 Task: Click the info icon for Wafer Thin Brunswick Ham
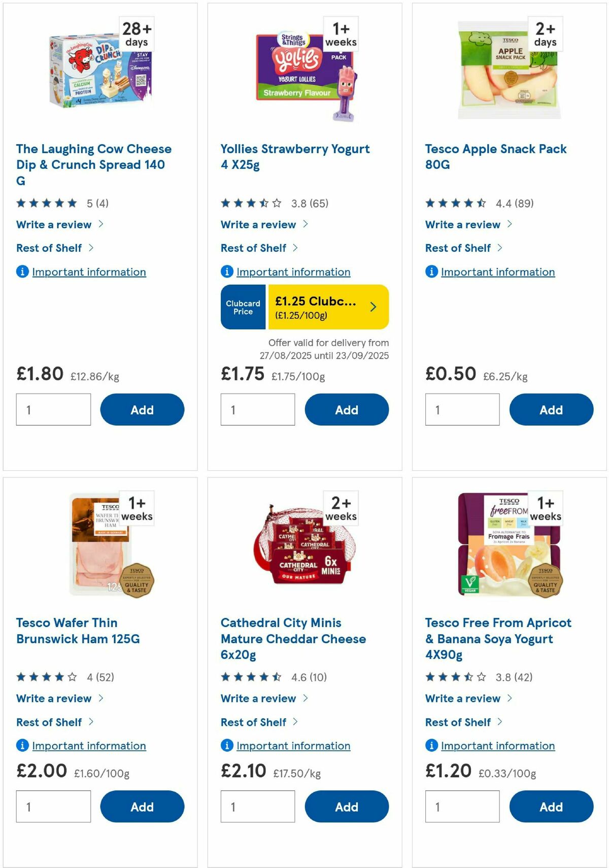21,746
